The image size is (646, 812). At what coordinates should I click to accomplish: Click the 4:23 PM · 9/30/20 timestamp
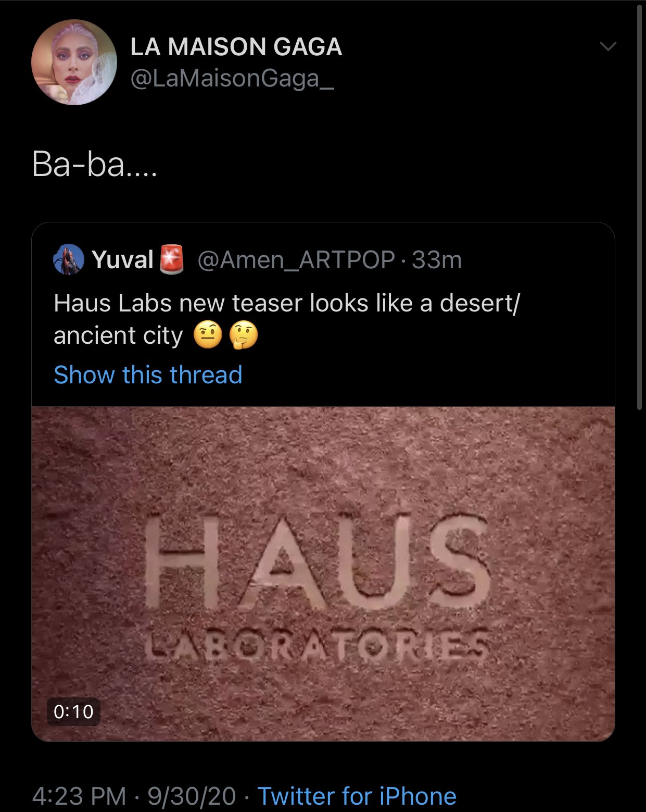point(134,796)
